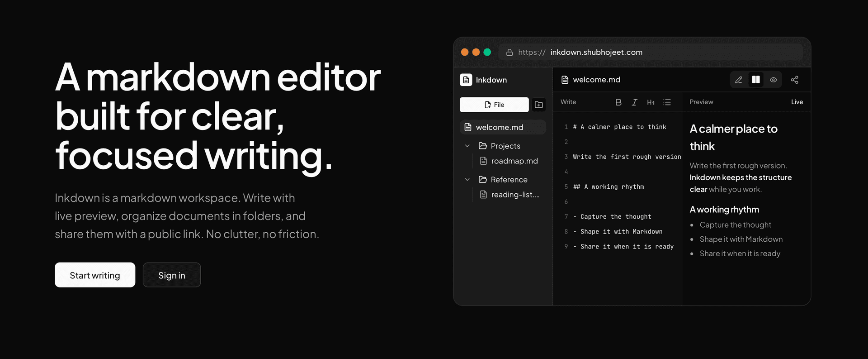
Task: Click the green window dot
Action: pos(487,52)
